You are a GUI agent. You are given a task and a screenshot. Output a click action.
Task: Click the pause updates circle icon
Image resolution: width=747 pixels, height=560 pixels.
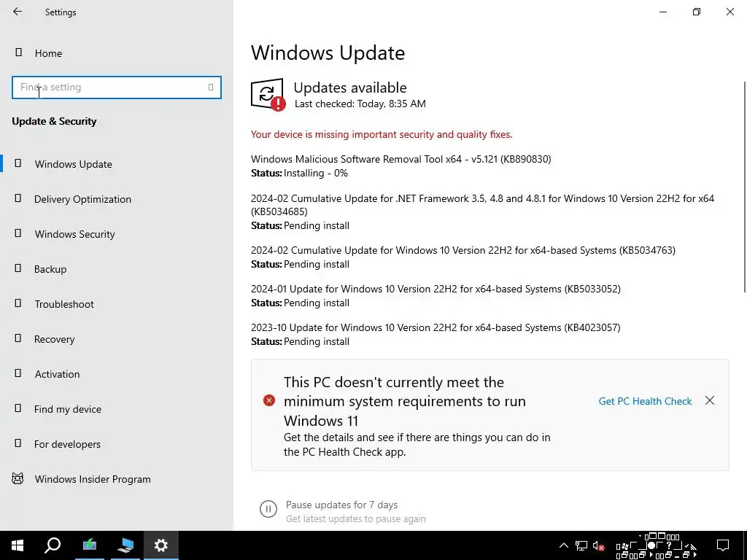(268, 509)
